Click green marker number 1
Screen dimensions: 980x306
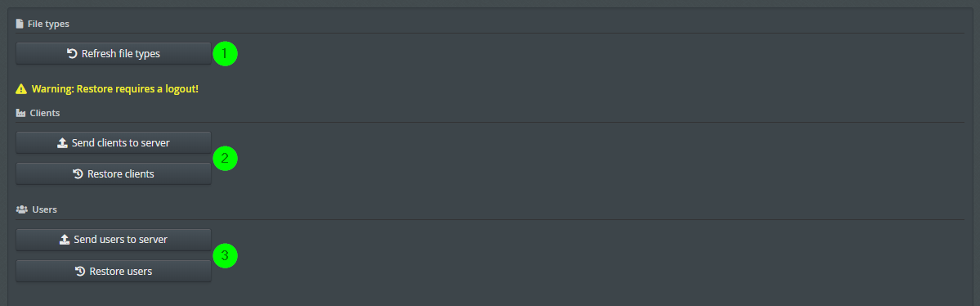225,54
